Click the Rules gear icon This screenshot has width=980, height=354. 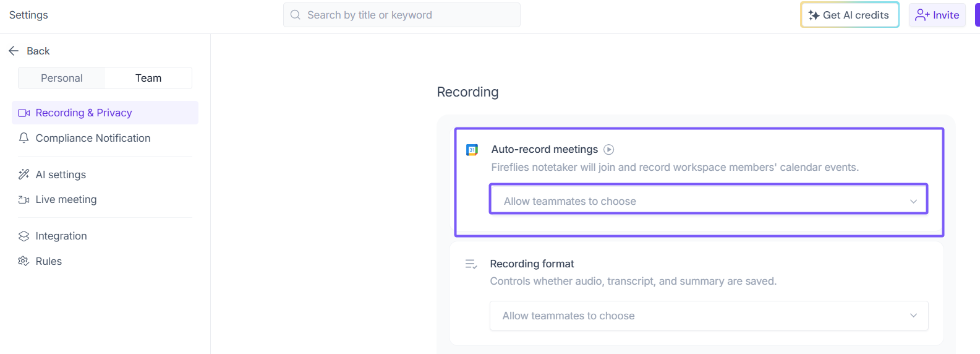24,261
